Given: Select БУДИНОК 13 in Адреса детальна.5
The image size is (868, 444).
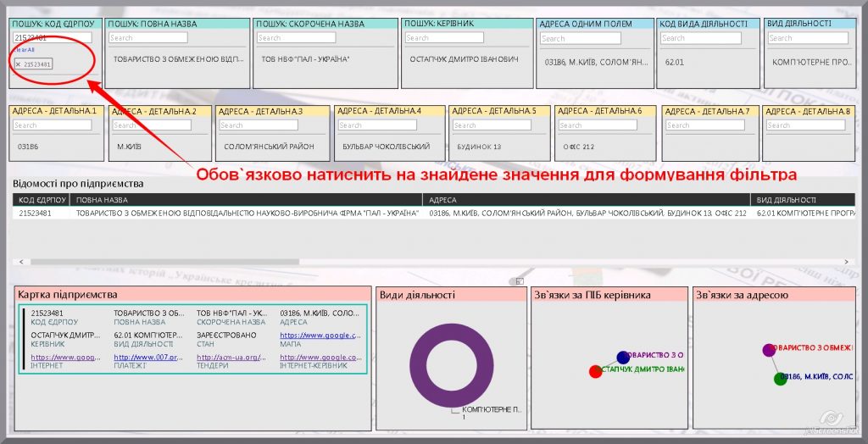Looking at the screenshot, I should click(479, 147).
